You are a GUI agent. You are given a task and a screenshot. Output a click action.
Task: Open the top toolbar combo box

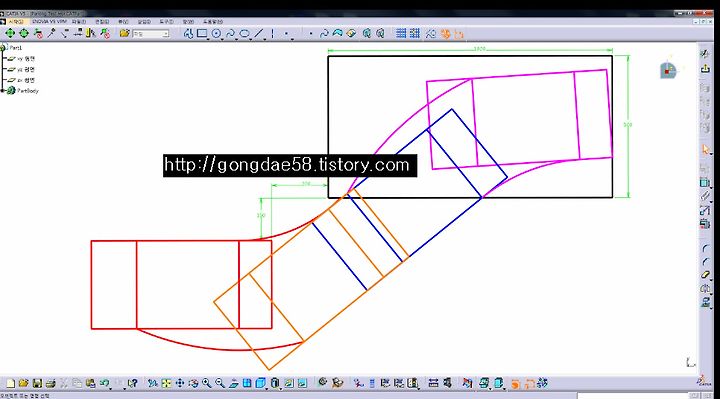(x=151, y=34)
